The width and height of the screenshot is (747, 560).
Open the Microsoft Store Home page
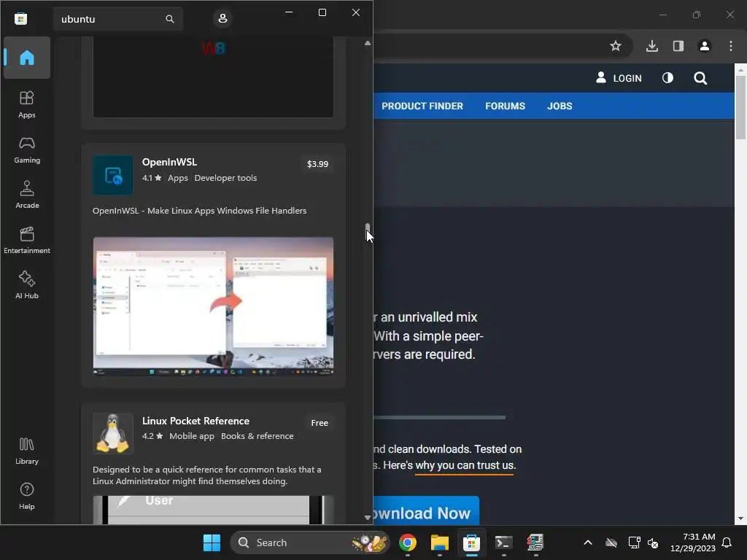click(x=27, y=58)
